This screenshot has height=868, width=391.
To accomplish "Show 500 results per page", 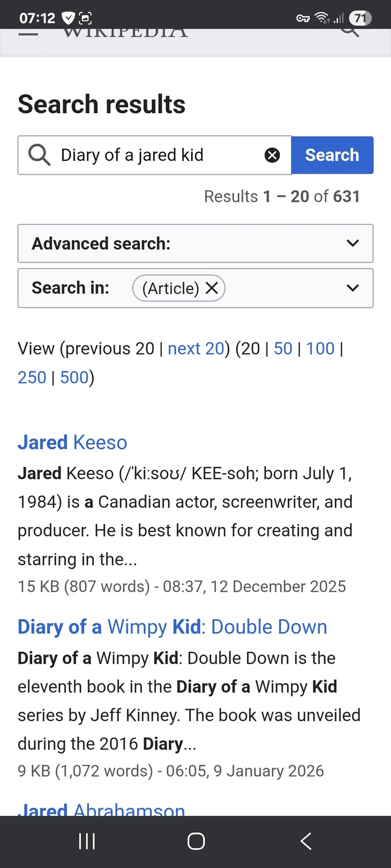I will pos(74,378).
